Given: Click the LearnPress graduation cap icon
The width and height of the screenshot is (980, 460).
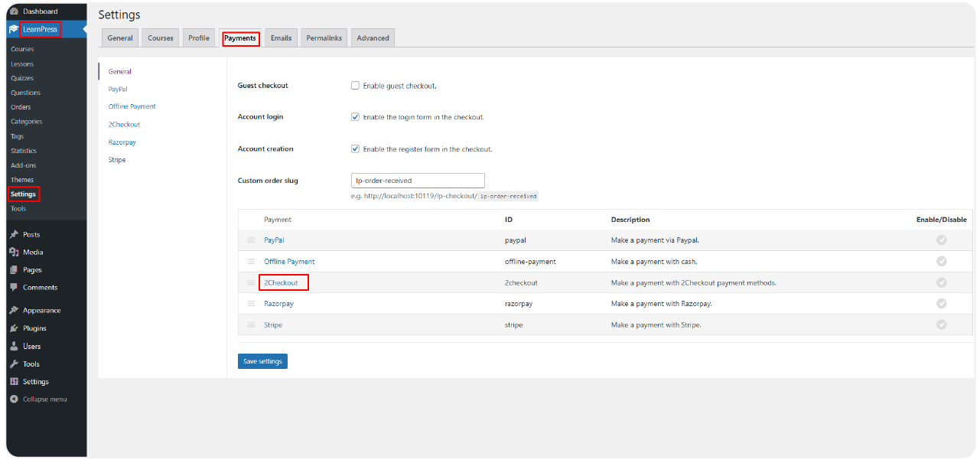Looking at the screenshot, I should [14, 30].
